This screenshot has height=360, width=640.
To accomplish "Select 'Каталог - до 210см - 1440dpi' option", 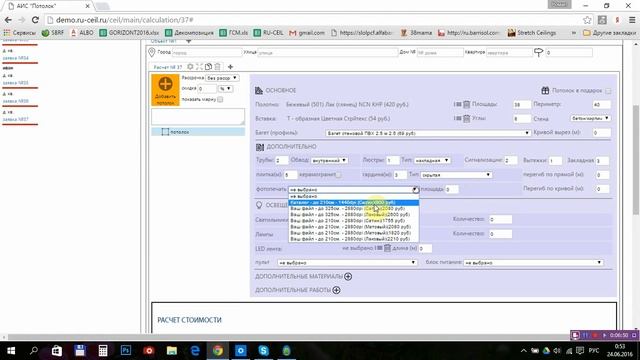I will click(353, 202).
